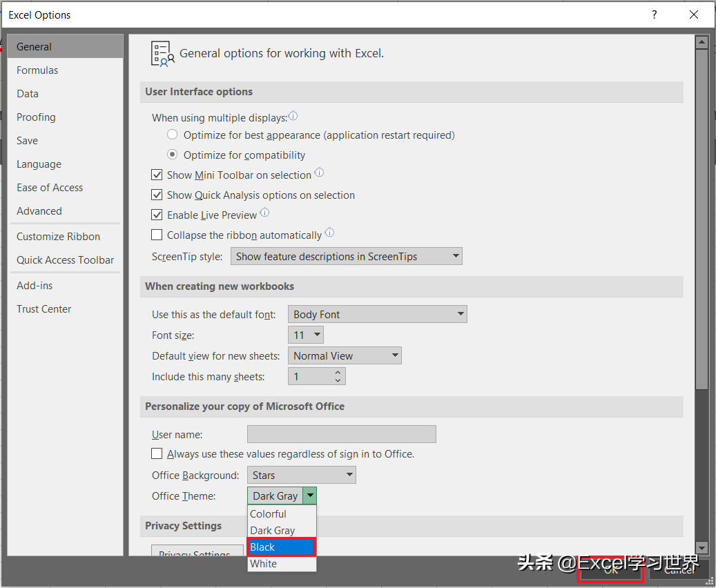Click the help question mark in title bar

coord(654,14)
